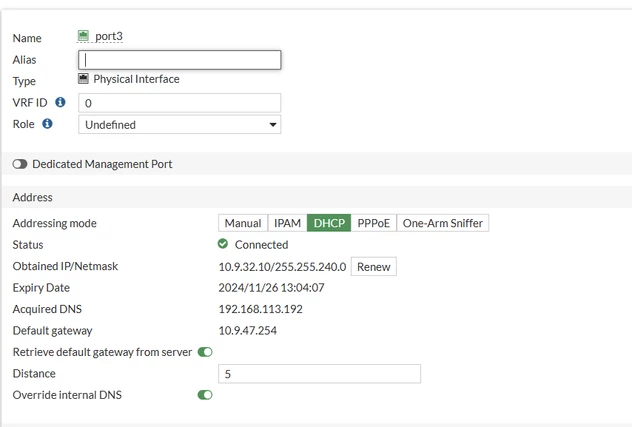Click the Addressing mode label
Viewport: 632px width, 427px height.
54,223
